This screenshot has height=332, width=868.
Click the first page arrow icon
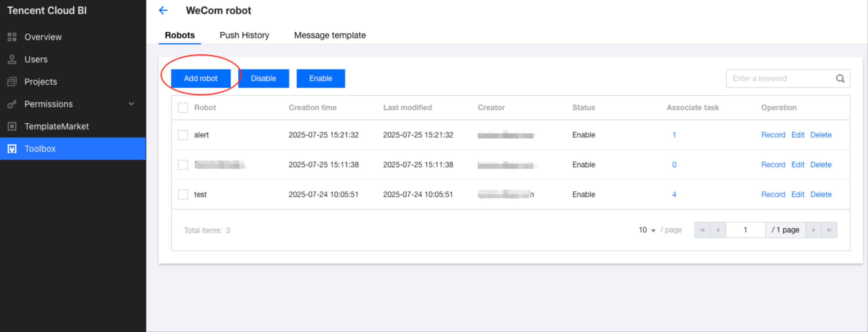(702, 230)
